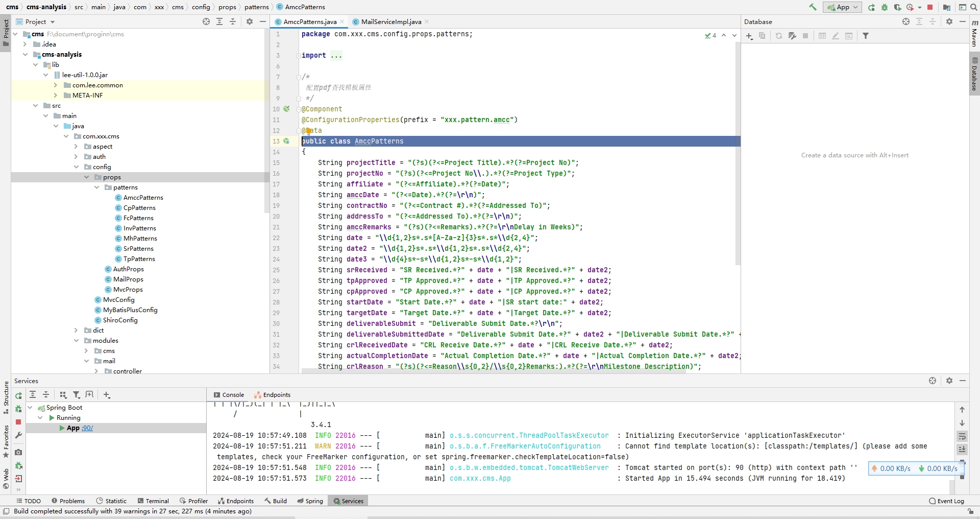Run App with coverage icon
This screenshot has width=980, height=519.
(897, 7)
